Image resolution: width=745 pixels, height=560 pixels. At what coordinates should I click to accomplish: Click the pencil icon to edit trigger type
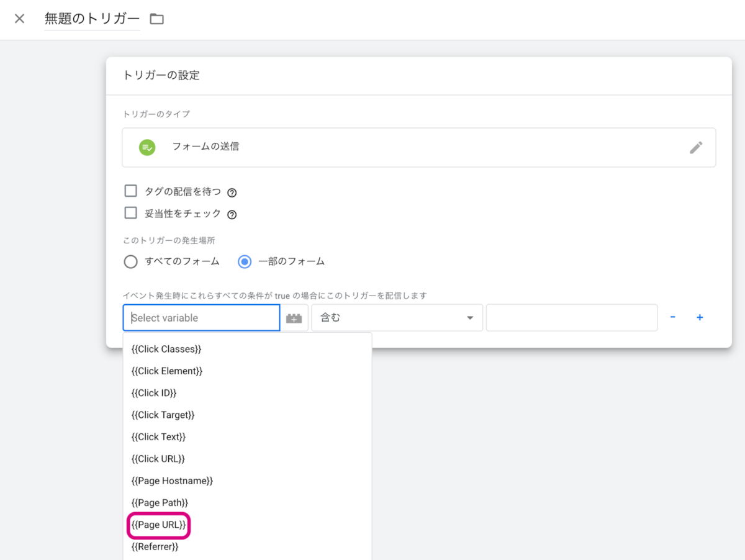696,147
